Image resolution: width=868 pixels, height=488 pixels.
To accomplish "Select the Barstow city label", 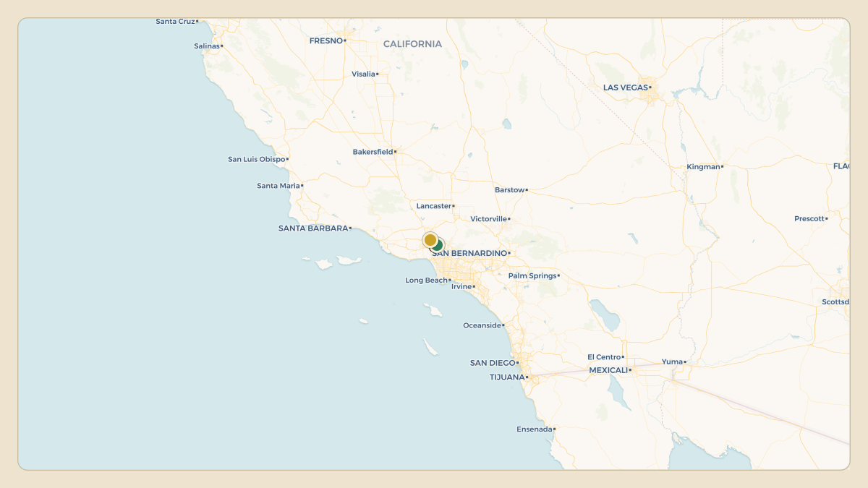I will click(x=509, y=189).
